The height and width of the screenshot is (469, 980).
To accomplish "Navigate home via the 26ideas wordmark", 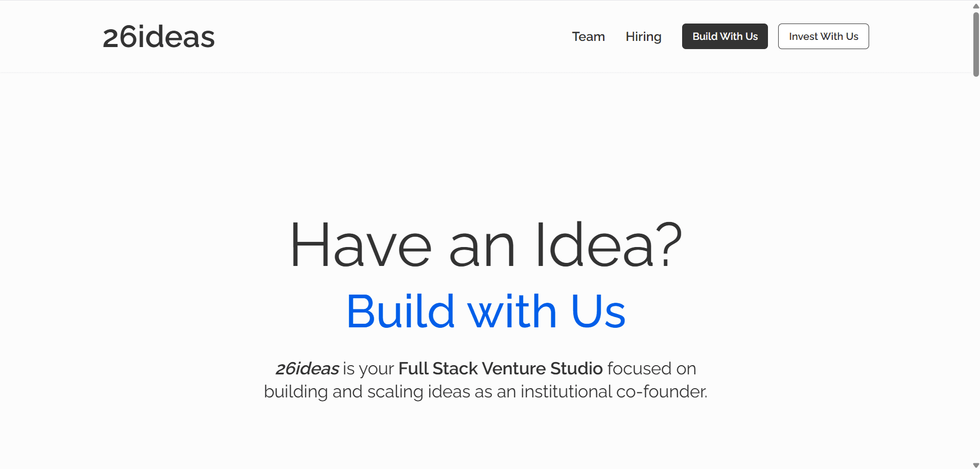I will (158, 36).
